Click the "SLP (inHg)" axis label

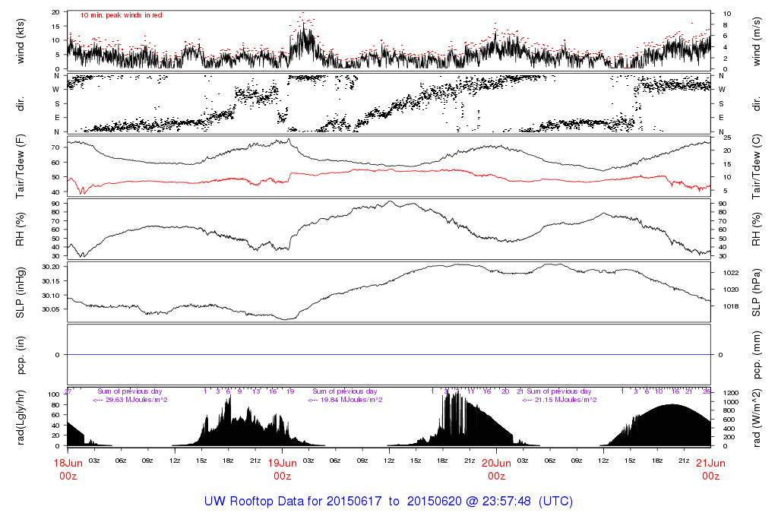pos(21,293)
